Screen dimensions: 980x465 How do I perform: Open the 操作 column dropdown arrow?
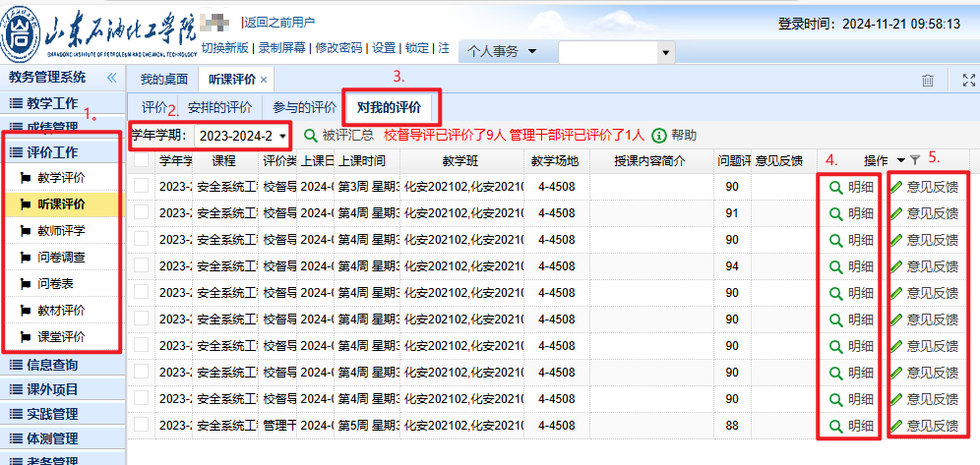click(900, 160)
